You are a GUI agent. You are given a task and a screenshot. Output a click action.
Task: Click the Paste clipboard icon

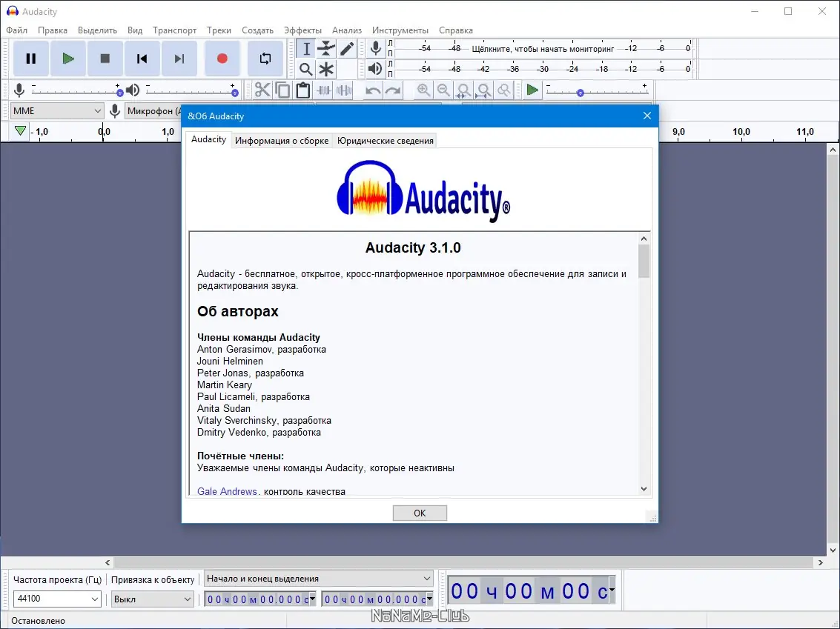click(303, 90)
